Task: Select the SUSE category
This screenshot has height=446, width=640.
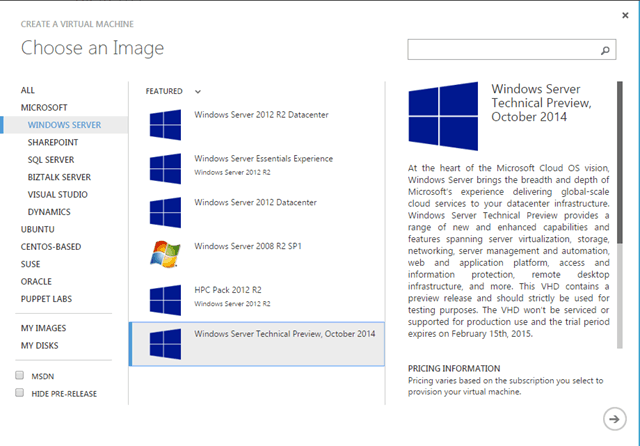Action: click(x=31, y=264)
